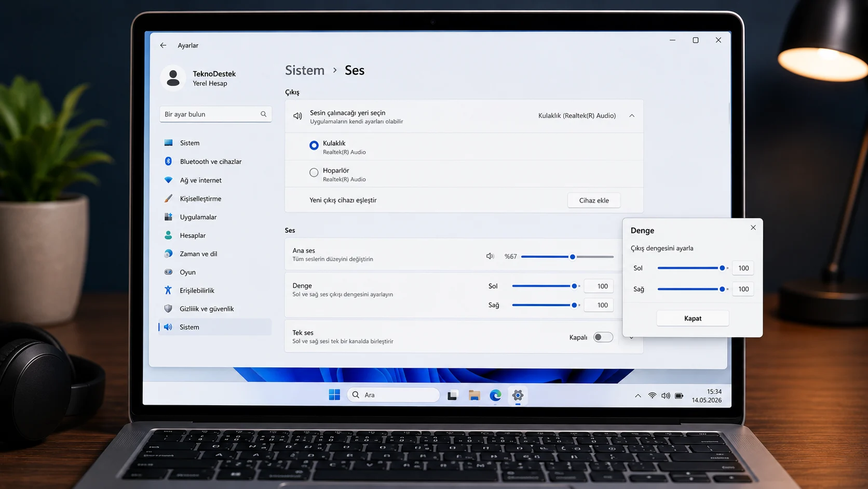Click the Kapat button in the Denge popup

coord(693,319)
